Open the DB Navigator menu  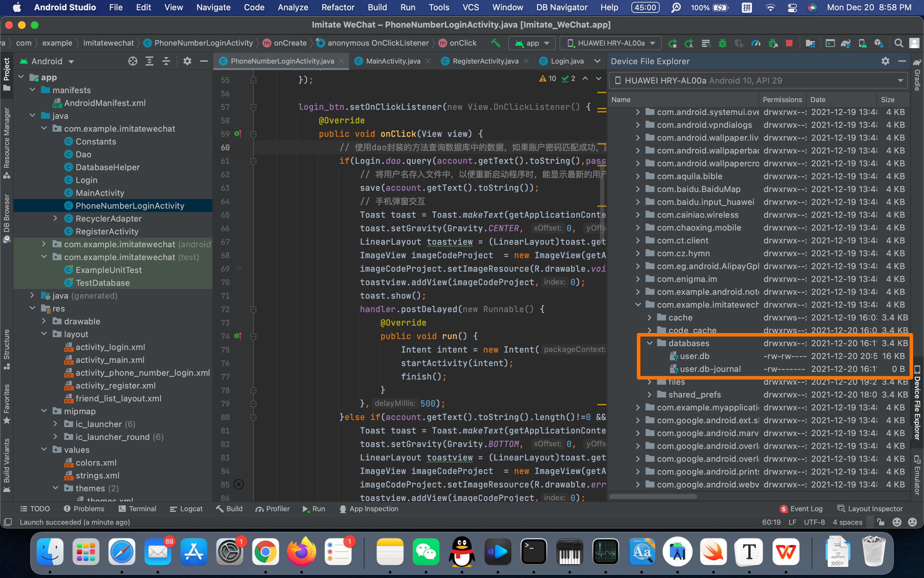(x=562, y=7)
